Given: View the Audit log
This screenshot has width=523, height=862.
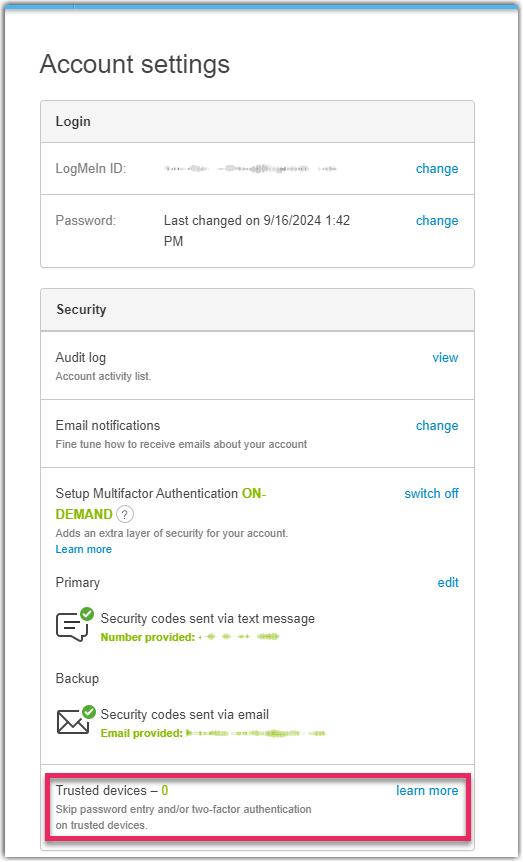Looking at the screenshot, I should coord(445,357).
